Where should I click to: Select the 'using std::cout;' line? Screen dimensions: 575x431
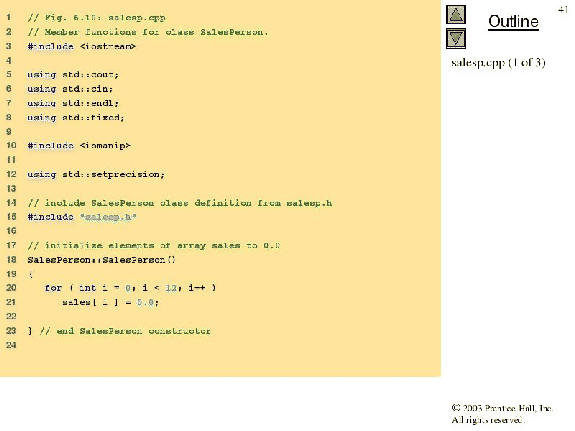click(73, 75)
